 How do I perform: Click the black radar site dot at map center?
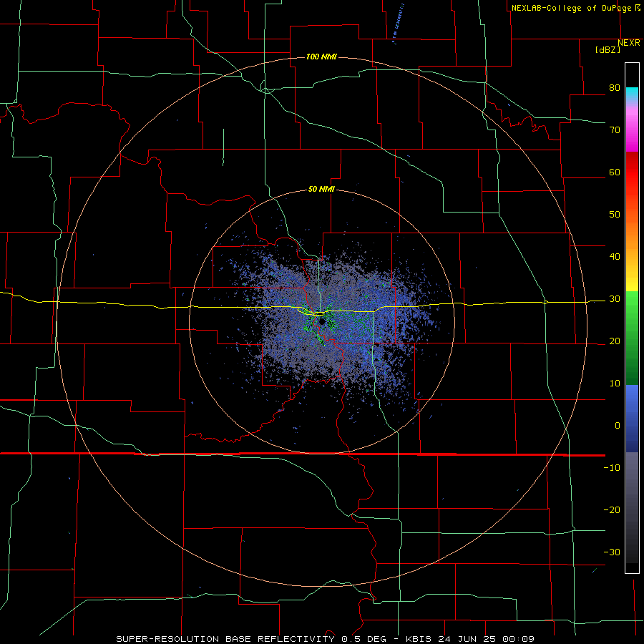point(322,321)
